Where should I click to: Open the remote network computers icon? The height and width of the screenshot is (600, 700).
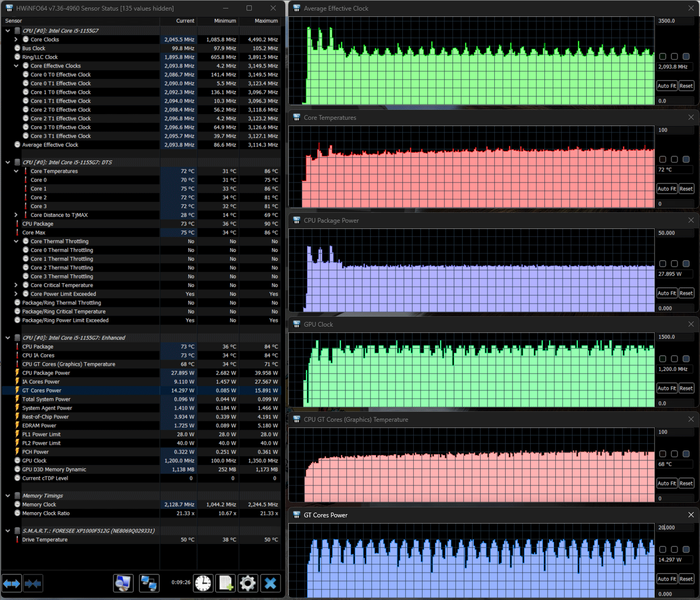coord(149,583)
